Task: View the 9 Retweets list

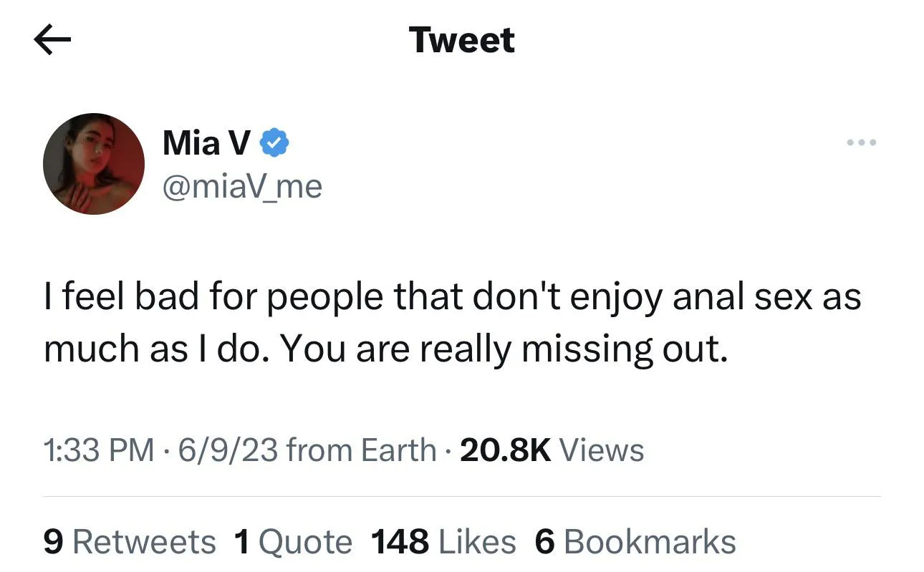Action: [x=130, y=542]
